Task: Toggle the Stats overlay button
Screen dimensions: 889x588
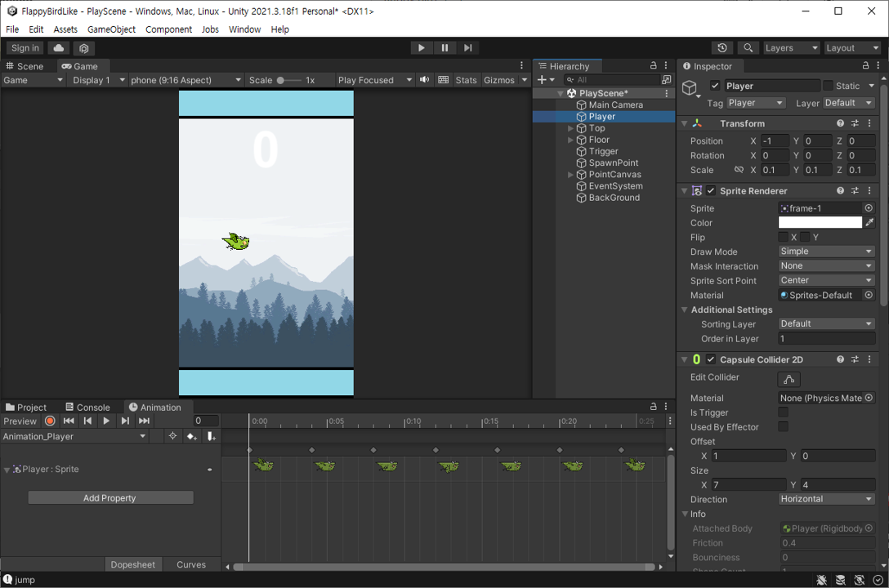Action: click(x=466, y=80)
